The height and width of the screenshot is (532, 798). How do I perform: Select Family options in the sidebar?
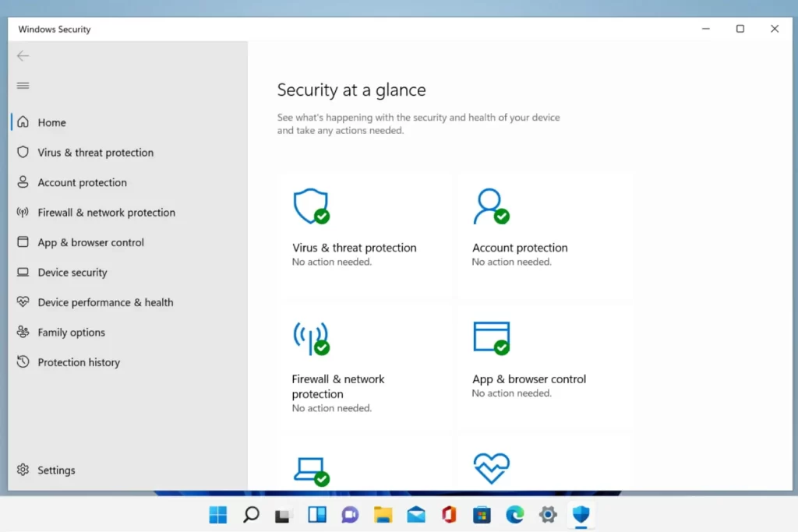71,333
